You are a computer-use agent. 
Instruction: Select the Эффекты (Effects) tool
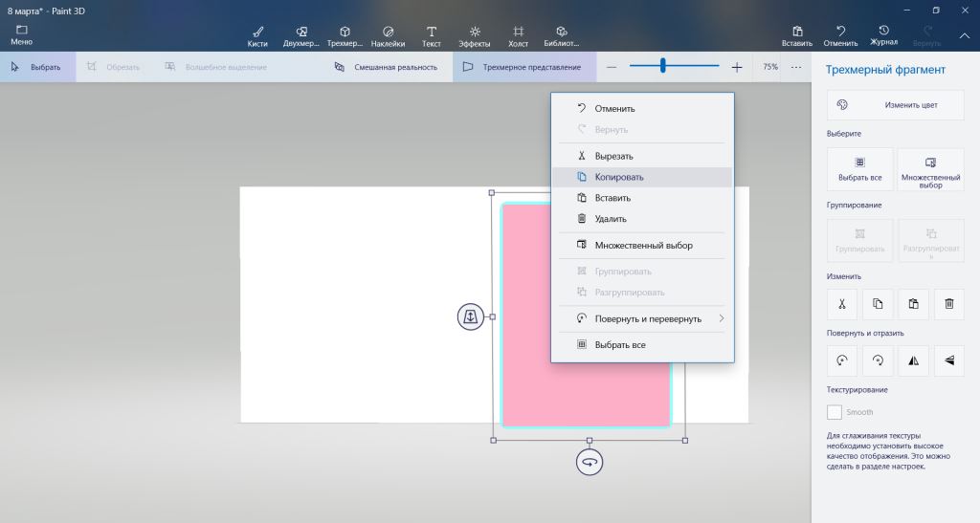tap(475, 35)
